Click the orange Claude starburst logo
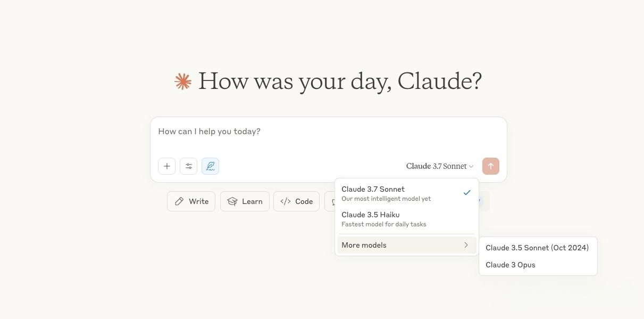 click(183, 81)
